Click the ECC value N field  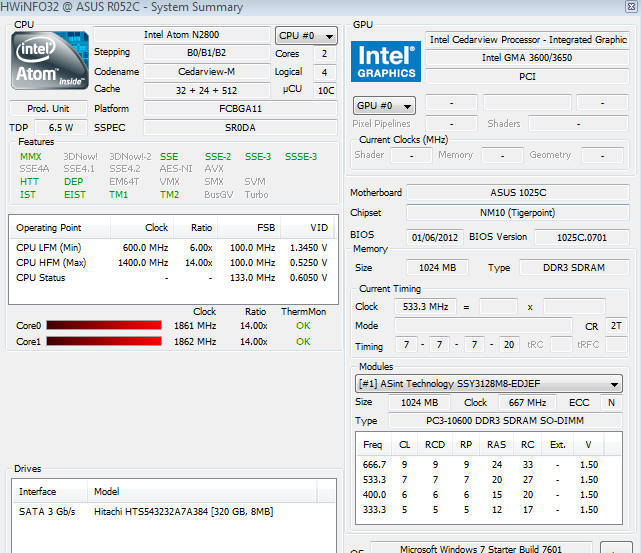point(611,403)
